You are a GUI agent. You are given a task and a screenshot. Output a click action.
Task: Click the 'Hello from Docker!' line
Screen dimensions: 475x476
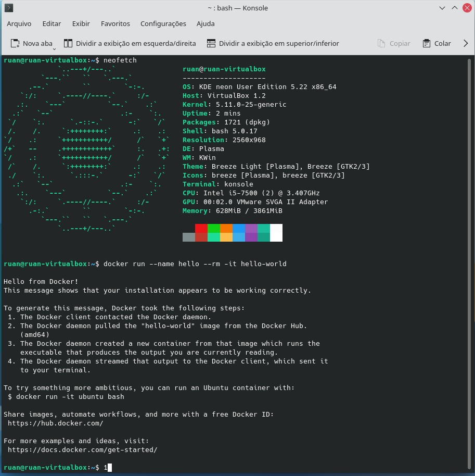[41, 281]
